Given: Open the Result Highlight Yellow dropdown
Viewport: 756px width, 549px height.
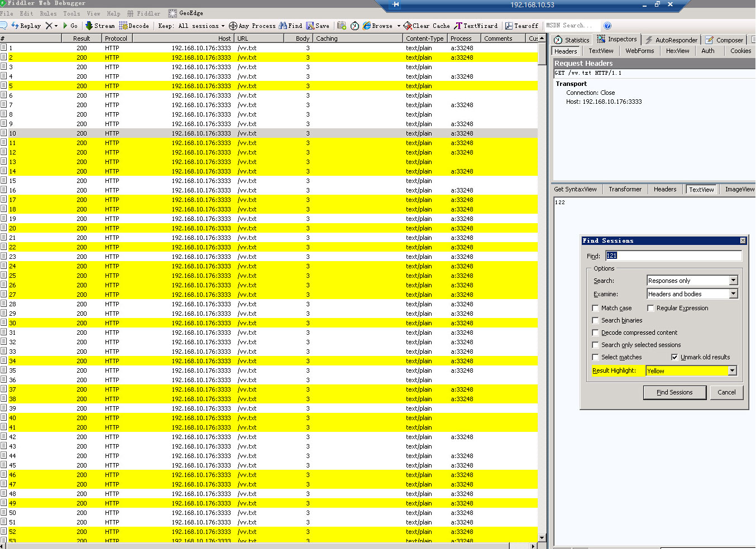Looking at the screenshot, I should (691, 370).
